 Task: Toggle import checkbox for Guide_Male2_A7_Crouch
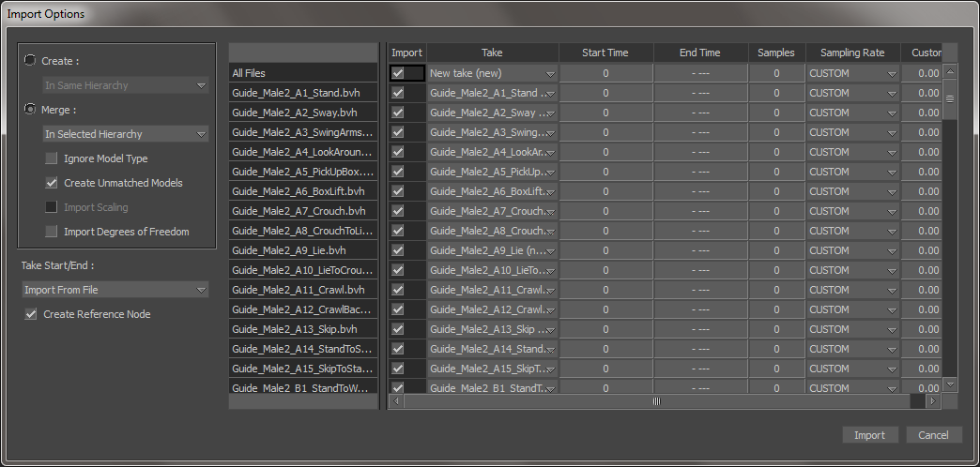tap(397, 211)
